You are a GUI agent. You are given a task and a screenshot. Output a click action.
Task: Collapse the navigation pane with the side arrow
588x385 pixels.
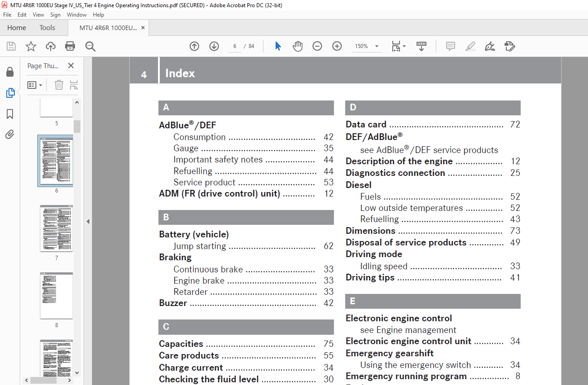click(x=88, y=221)
